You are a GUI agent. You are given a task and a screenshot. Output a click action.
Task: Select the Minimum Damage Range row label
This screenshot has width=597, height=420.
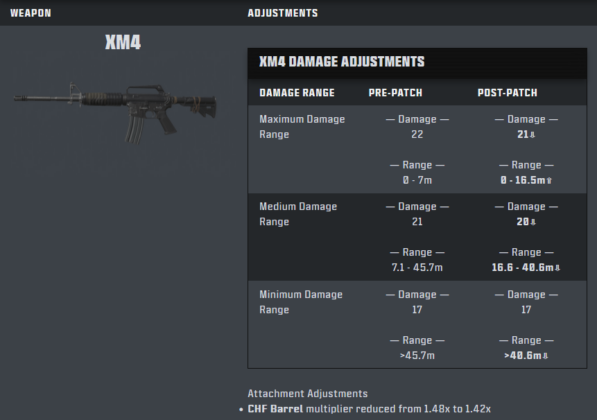(x=301, y=302)
